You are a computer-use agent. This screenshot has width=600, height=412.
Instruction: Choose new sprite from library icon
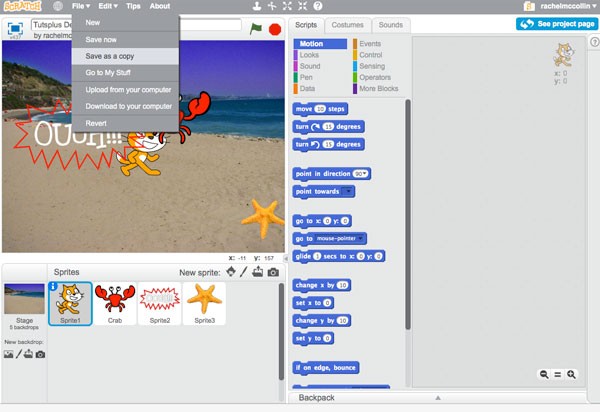[x=231, y=272]
